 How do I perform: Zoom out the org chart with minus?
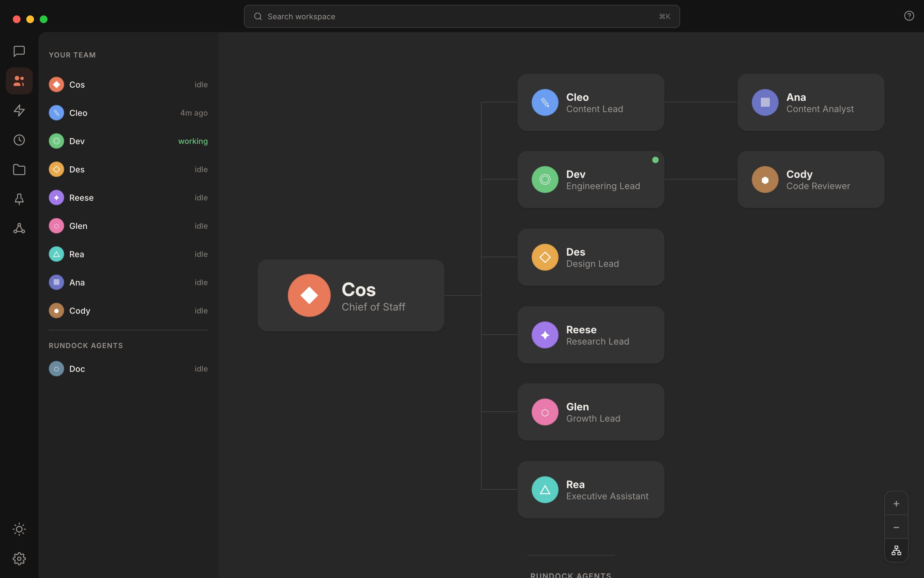click(896, 527)
